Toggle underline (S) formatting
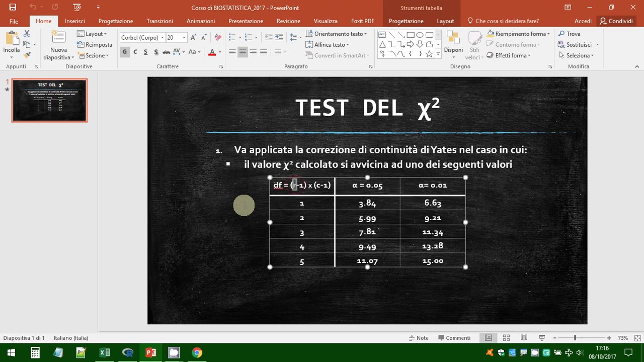Screen dimensions: 644x362 click(145, 52)
